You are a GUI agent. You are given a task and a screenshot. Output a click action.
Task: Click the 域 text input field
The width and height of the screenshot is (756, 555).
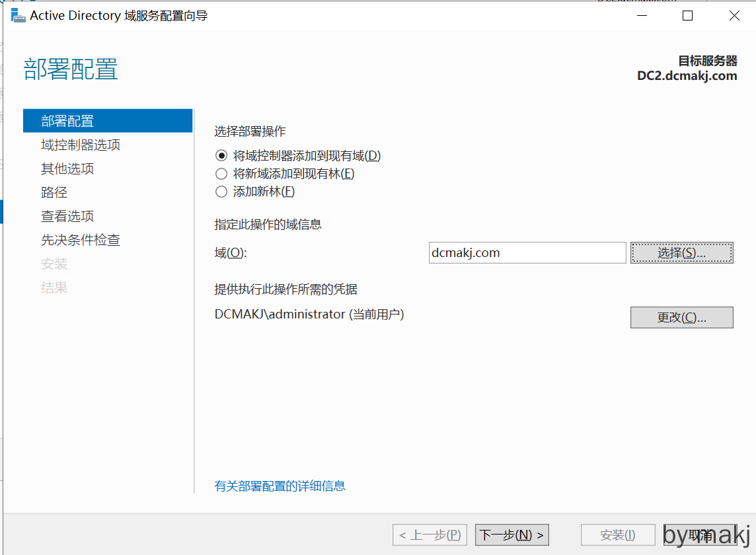pos(527,253)
